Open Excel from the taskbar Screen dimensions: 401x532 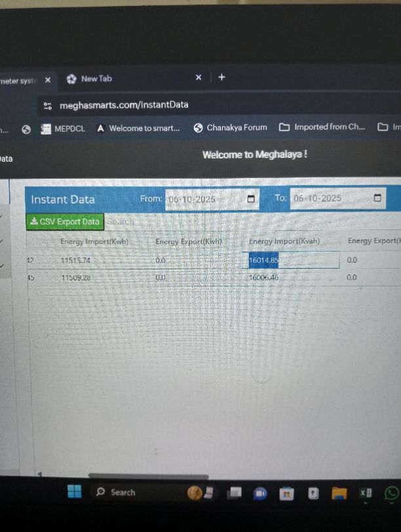(x=366, y=493)
